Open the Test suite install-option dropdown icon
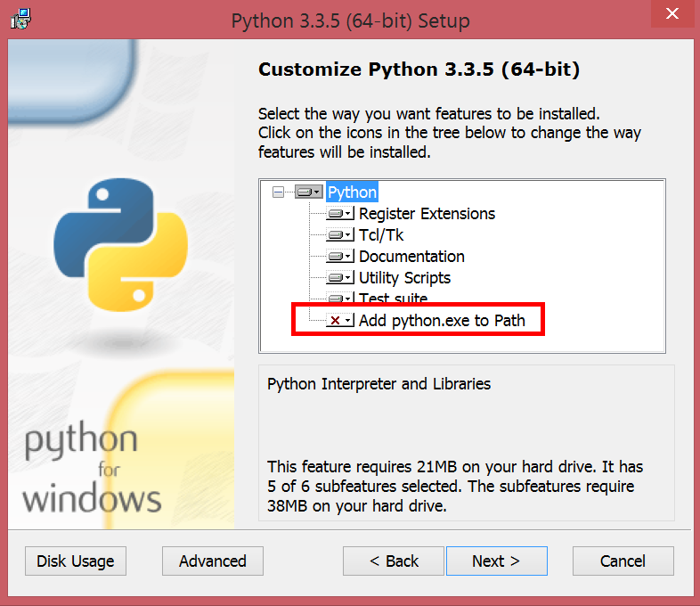 tap(339, 298)
